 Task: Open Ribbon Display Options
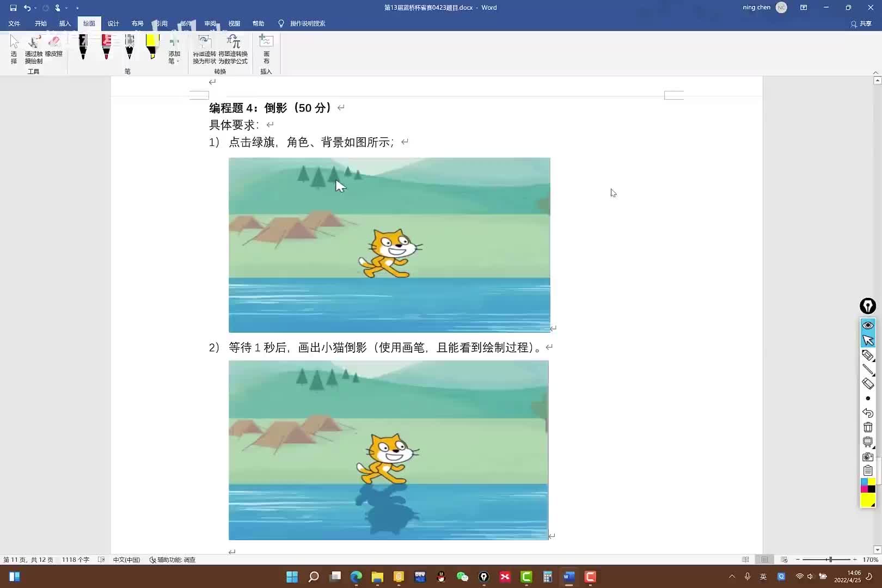(804, 8)
